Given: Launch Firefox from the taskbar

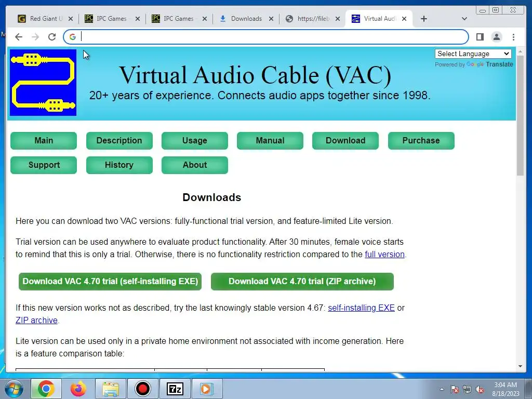Looking at the screenshot, I should 78,389.
